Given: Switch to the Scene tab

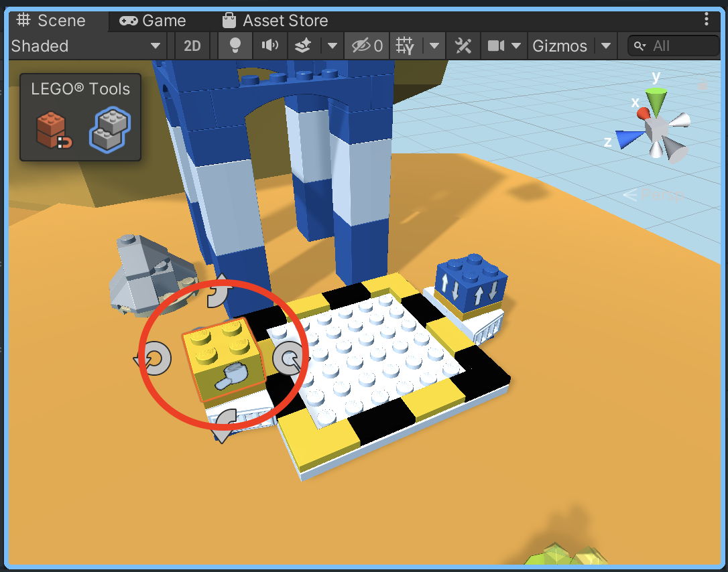Looking at the screenshot, I should tap(51, 21).
